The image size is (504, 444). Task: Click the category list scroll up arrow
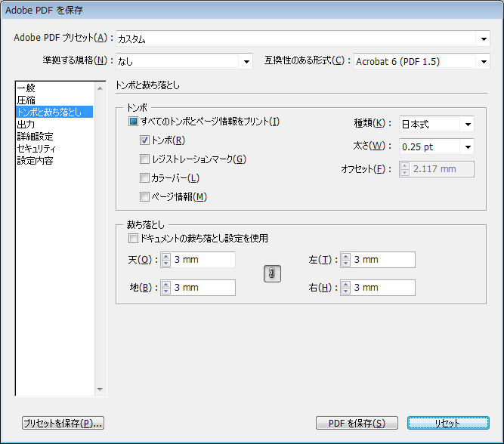point(100,88)
